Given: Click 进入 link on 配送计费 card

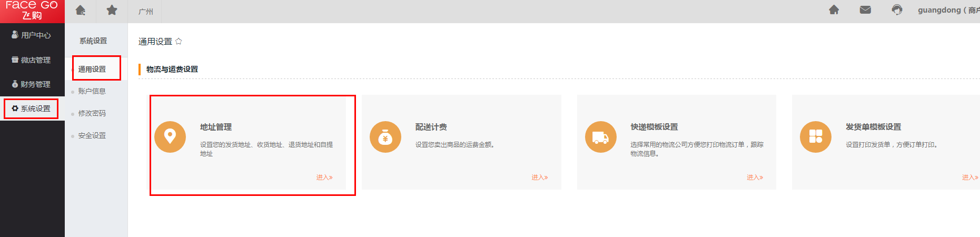Looking at the screenshot, I should point(539,177).
